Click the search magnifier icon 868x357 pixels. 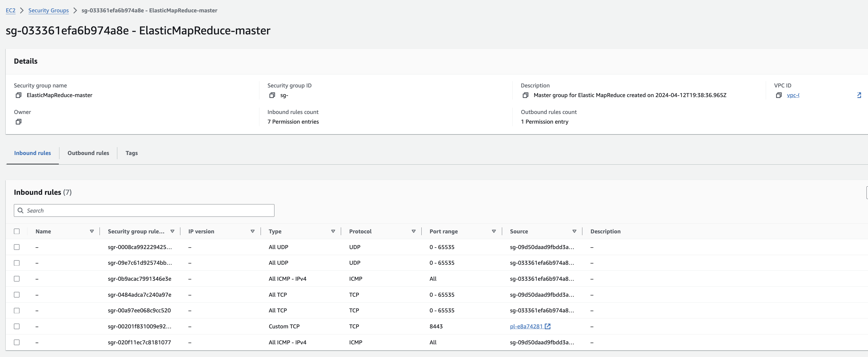click(x=21, y=210)
